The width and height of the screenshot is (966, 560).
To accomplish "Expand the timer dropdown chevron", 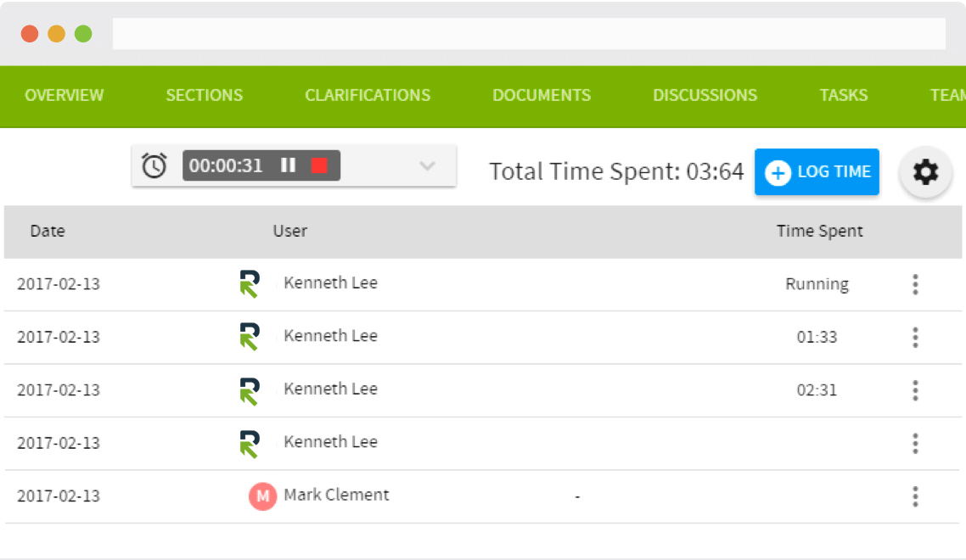I will point(427,165).
